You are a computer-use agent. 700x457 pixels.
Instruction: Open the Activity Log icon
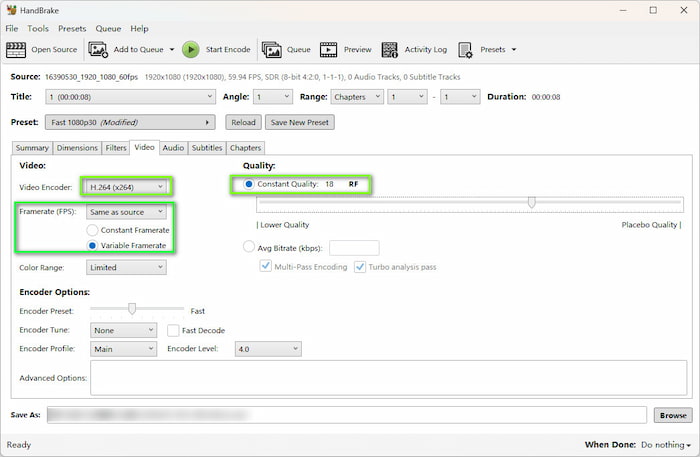(390, 50)
